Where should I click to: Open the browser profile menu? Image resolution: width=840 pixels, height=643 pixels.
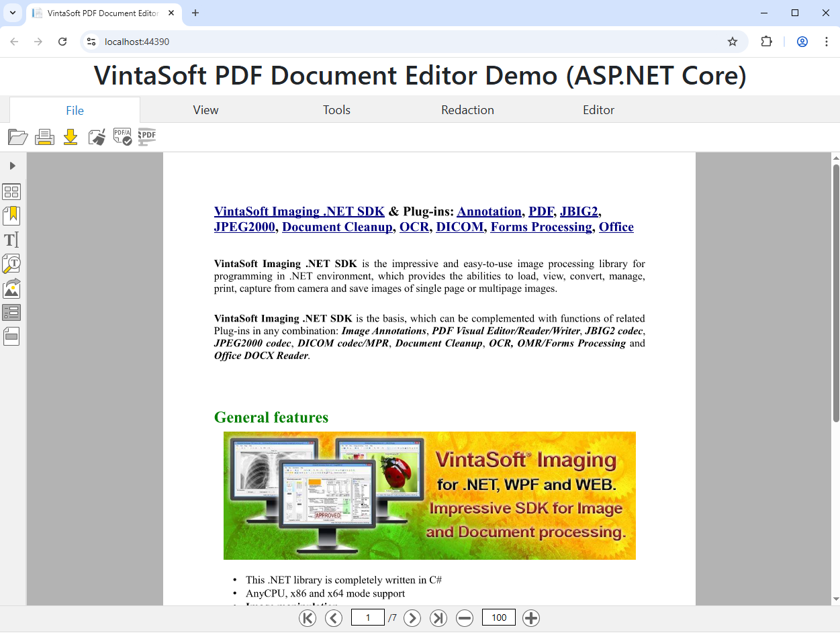point(802,42)
